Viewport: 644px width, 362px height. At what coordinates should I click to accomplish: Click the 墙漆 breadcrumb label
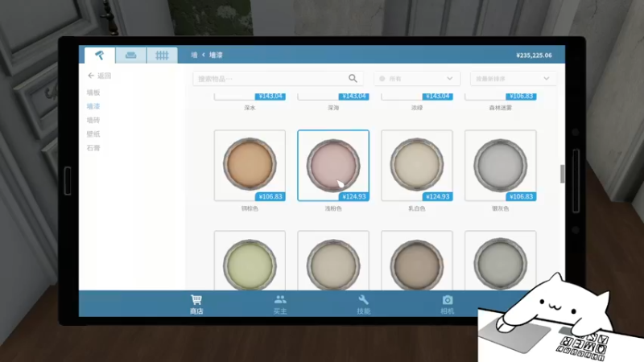216,55
